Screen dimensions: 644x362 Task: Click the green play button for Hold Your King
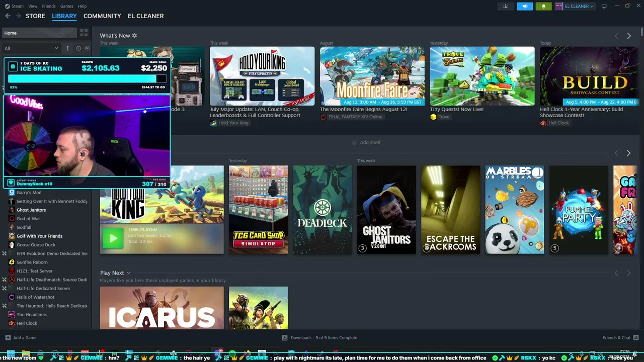pyautogui.click(x=113, y=238)
